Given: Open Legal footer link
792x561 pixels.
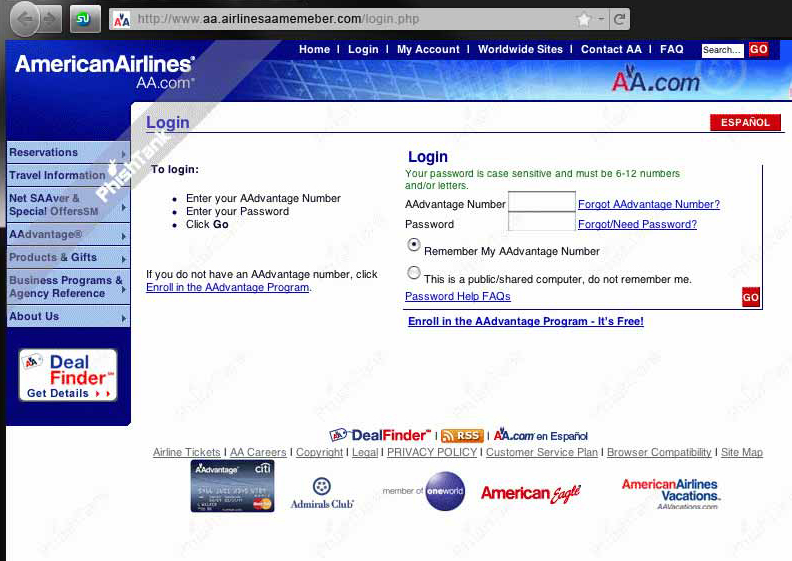Looking at the screenshot, I should coord(365,452).
